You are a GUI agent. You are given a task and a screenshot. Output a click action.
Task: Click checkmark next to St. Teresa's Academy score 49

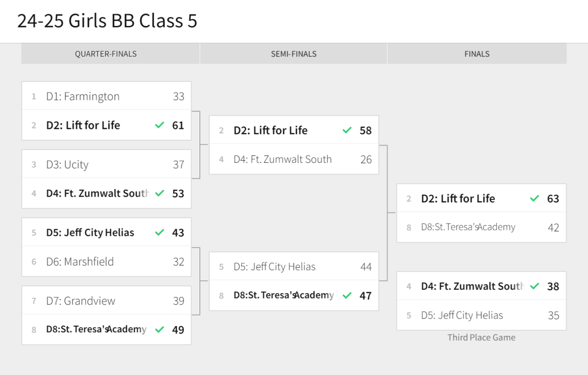[159, 329]
